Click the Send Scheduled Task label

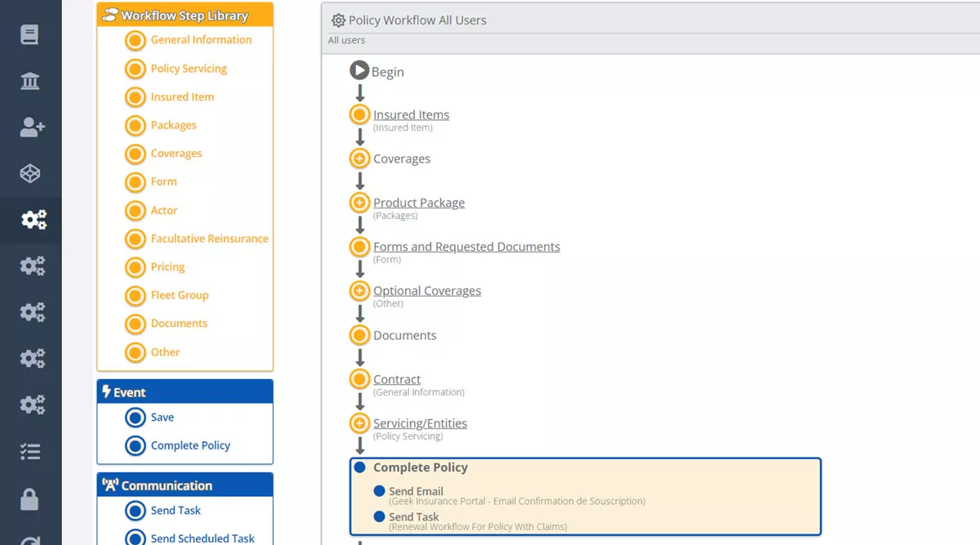coord(203,538)
